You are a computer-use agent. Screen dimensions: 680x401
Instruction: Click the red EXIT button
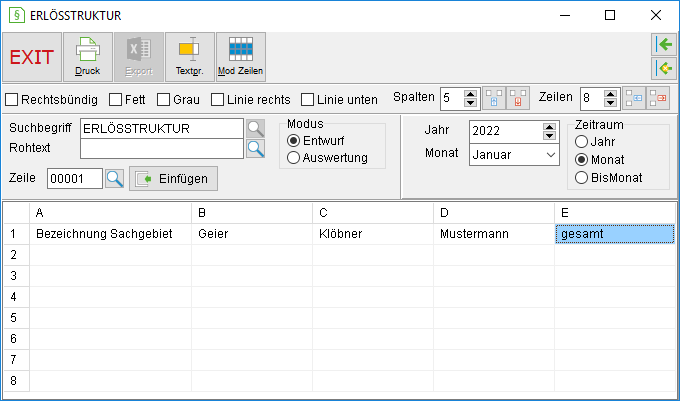point(32,57)
